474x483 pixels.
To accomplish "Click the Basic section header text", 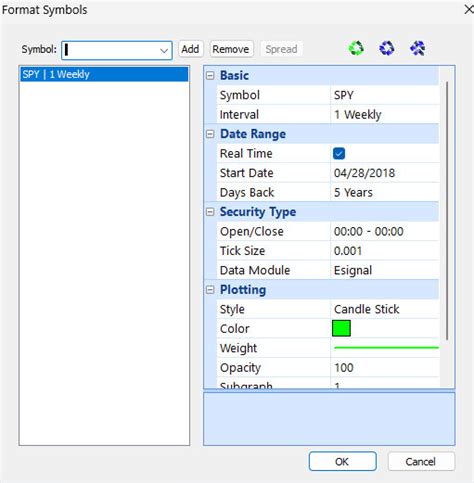I will pyautogui.click(x=234, y=76).
